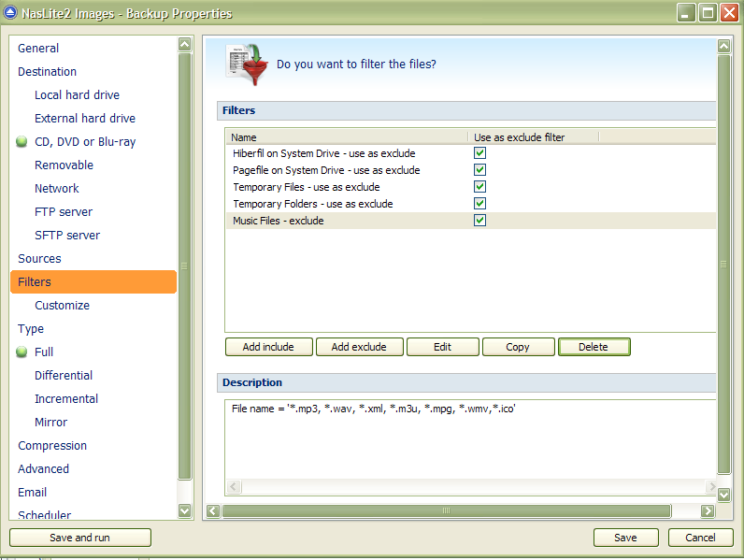This screenshot has width=744, height=560.
Task: Open the Sources page
Action: pos(39,259)
